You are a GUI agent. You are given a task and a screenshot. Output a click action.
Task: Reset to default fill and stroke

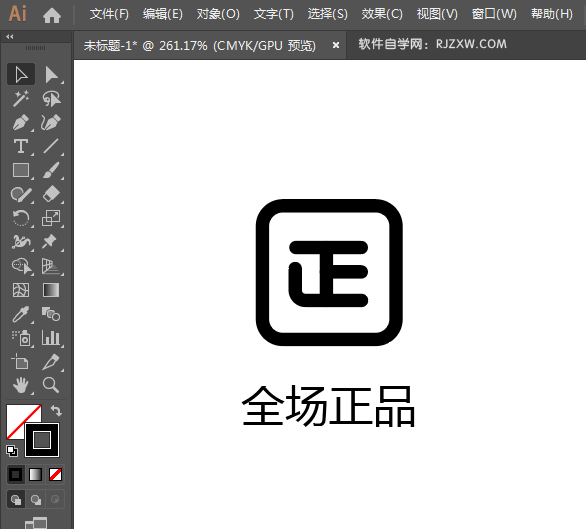click(x=12, y=451)
